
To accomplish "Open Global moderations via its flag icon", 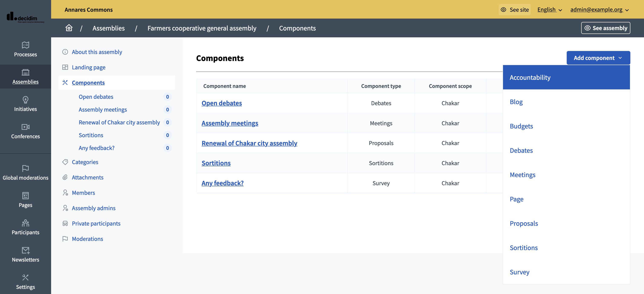I will point(25,169).
